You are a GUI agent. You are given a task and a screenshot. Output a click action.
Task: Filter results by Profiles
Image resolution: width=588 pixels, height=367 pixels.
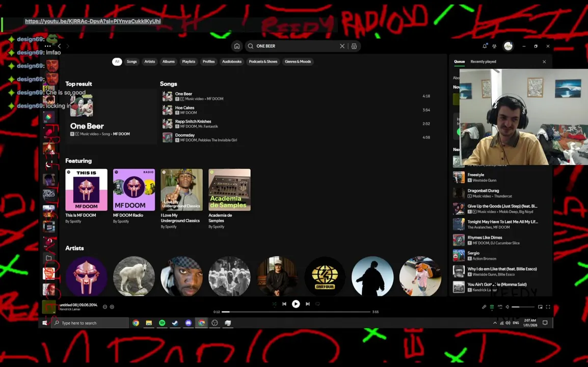pos(208,62)
